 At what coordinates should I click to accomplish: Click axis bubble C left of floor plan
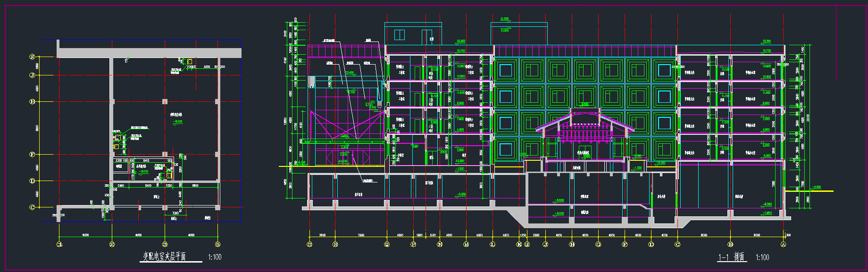(33, 207)
